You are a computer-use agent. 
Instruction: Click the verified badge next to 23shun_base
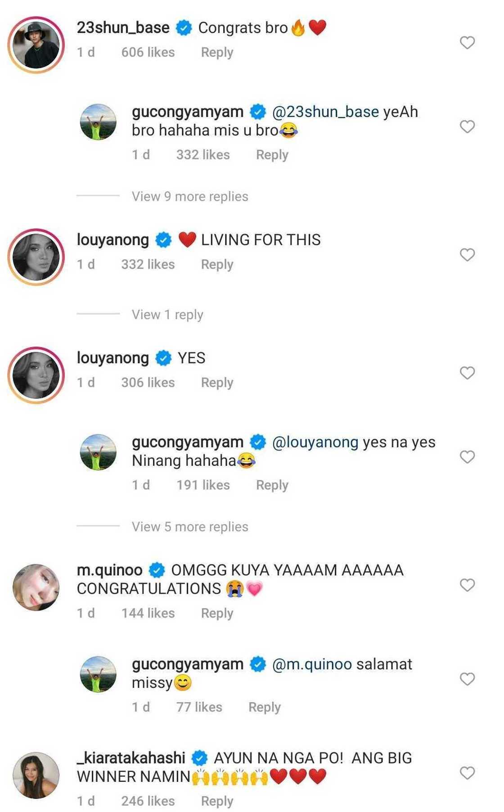(x=184, y=28)
